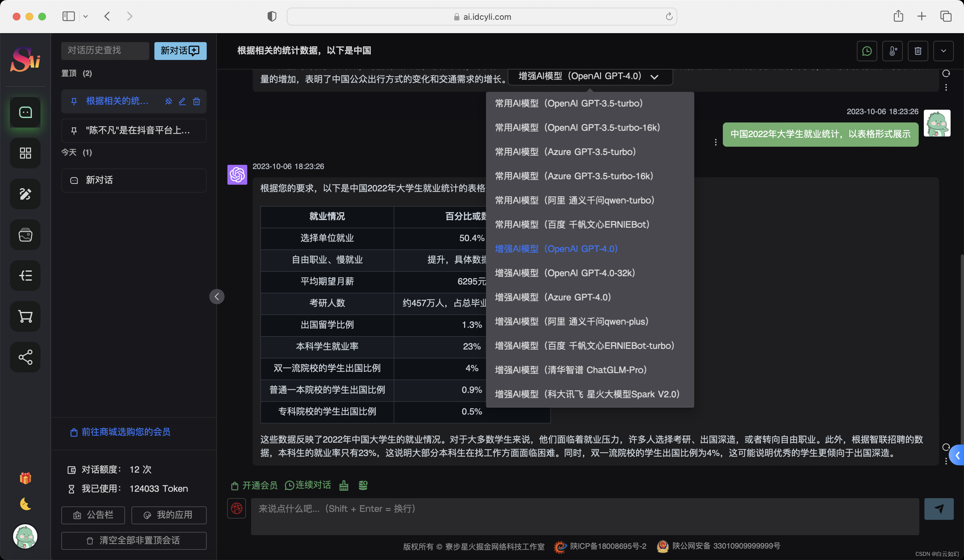This screenshot has width=964, height=560.
Task: Click the 我的应用 button
Action: [169, 515]
